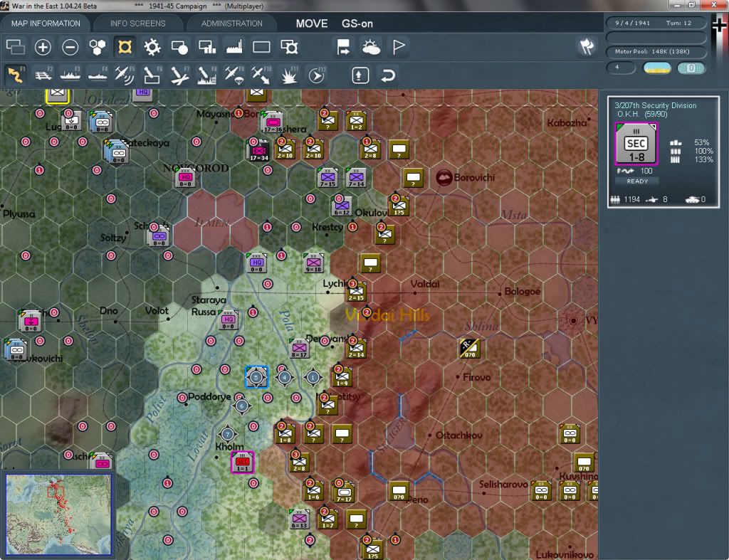Click the rectangle with circle icon
Screen dimensions: 729x560
pos(179,47)
